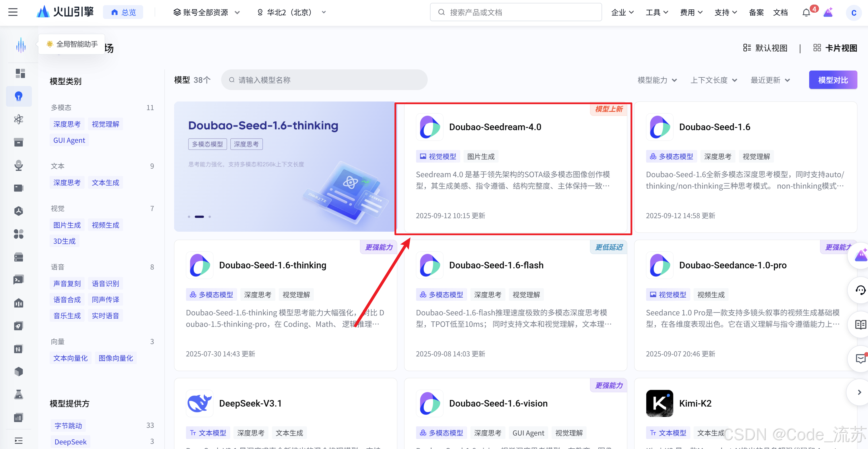
Task: Click the rocket icon in the sidebar
Action: [19, 325]
